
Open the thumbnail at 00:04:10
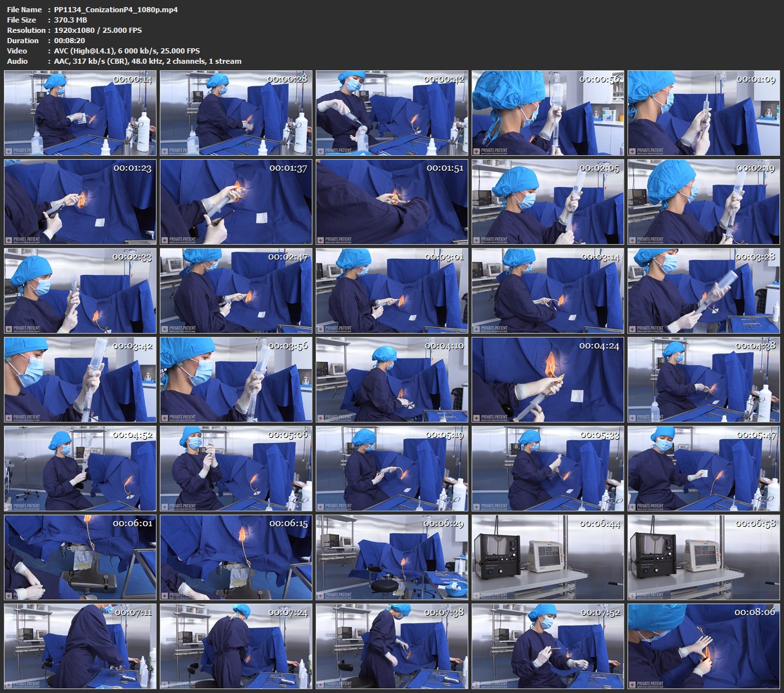pos(392,379)
